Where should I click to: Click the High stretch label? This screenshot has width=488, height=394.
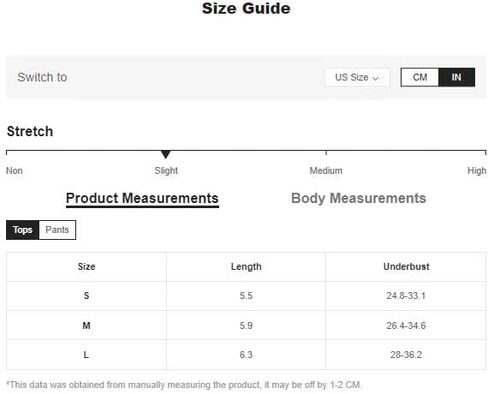click(477, 171)
